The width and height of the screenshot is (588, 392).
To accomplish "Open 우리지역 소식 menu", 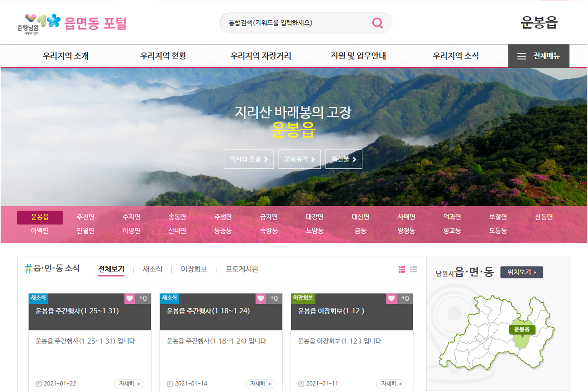I will pos(456,56).
